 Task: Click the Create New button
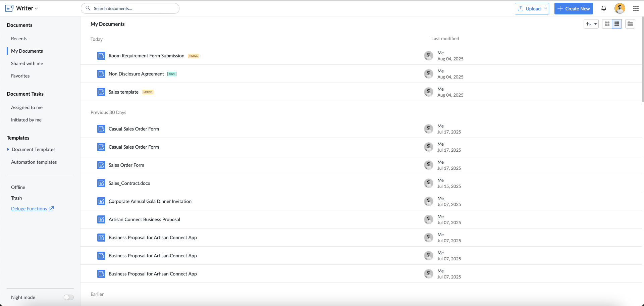click(574, 9)
